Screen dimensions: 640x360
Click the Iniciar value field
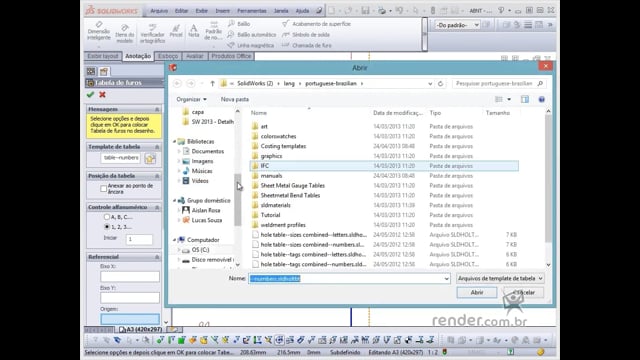139,239
